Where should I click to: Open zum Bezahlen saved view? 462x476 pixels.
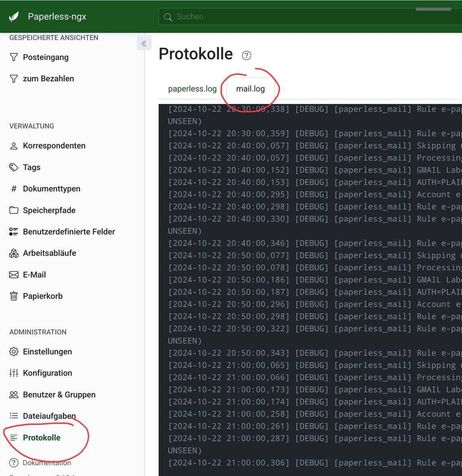[x=48, y=79]
